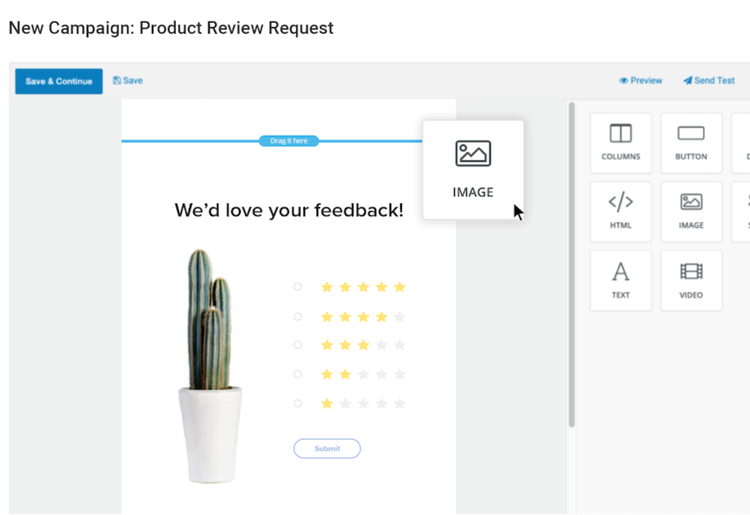
Task: Choose the HTML code block
Action: [620, 211]
